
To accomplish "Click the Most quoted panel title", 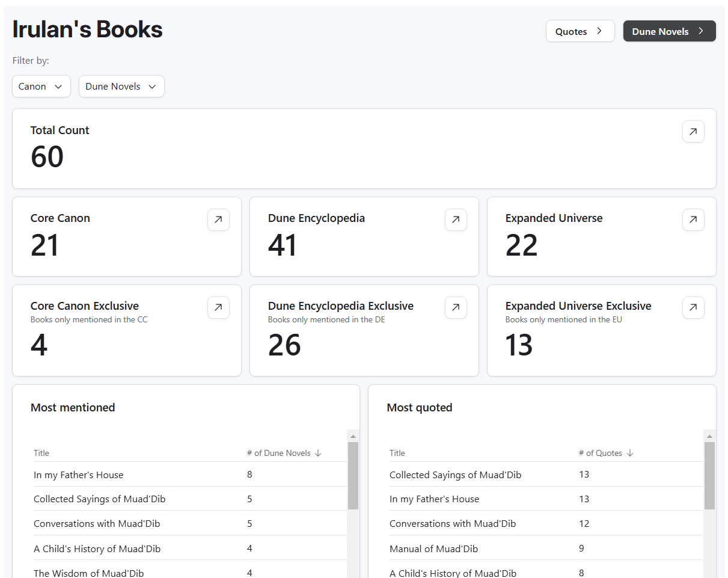I will coord(420,407).
